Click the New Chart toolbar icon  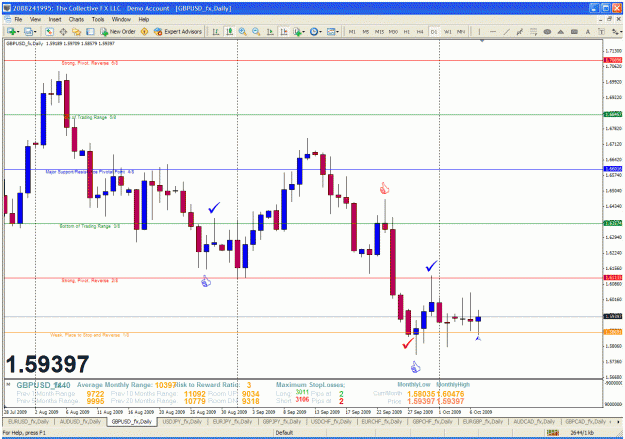pyautogui.click(x=10, y=31)
